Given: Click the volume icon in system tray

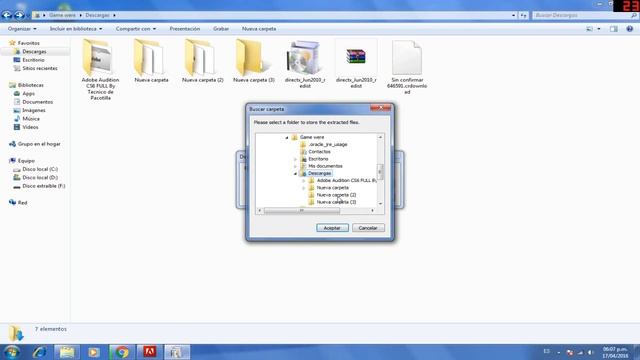Looking at the screenshot, I should pyautogui.click(x=590, y=352).
